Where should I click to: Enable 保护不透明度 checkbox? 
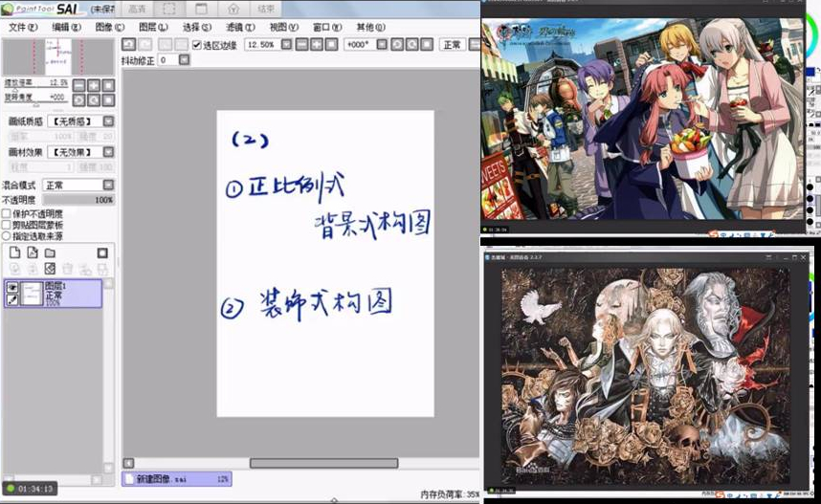7,213
